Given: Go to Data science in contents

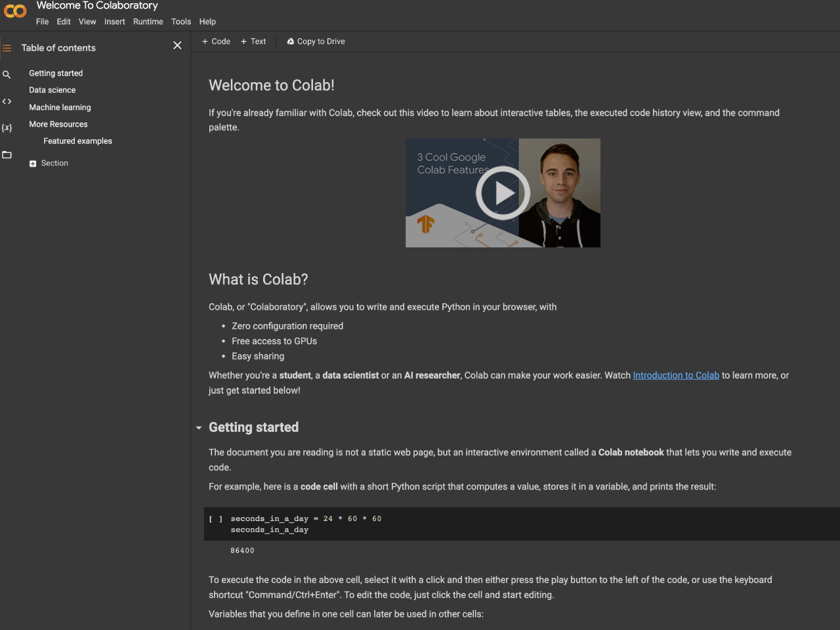Looking at the screenshot, I should [52, 90].
